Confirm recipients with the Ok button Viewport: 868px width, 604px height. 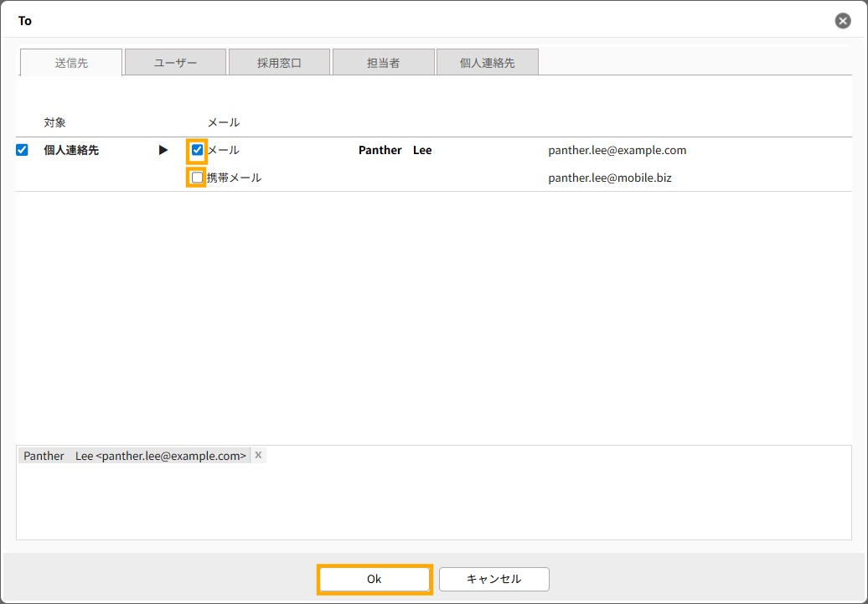375,579
